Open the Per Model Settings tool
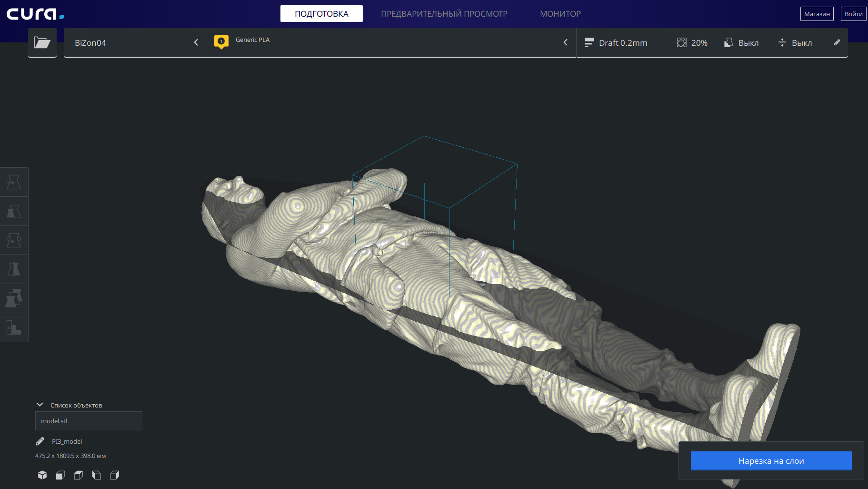868x489 pixels. click(x=14, y=298)
